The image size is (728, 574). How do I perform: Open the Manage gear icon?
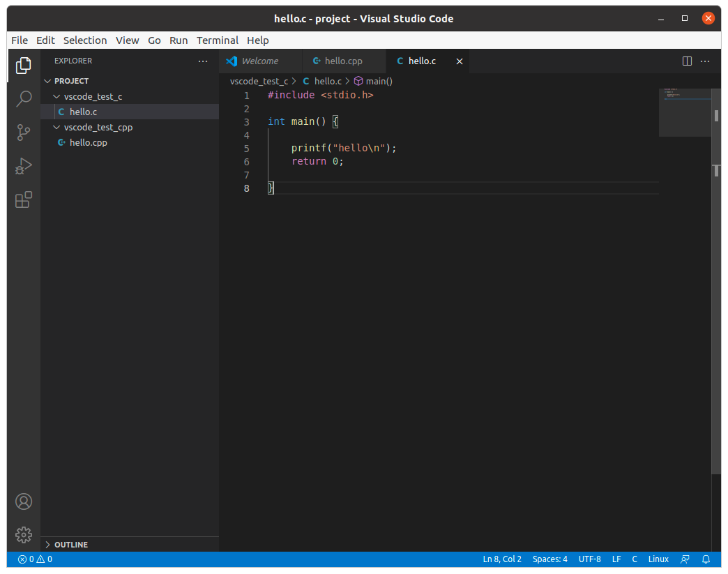click(23, 535)
